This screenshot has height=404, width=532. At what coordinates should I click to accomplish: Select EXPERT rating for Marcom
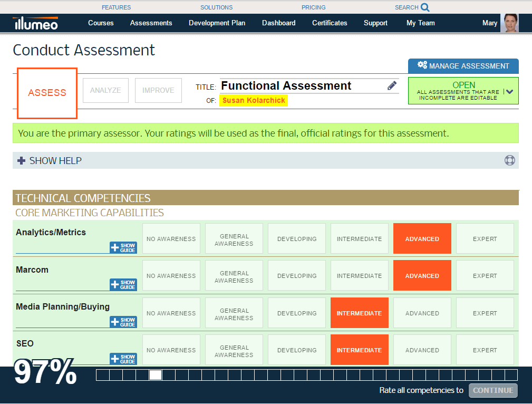pos(485,275)
